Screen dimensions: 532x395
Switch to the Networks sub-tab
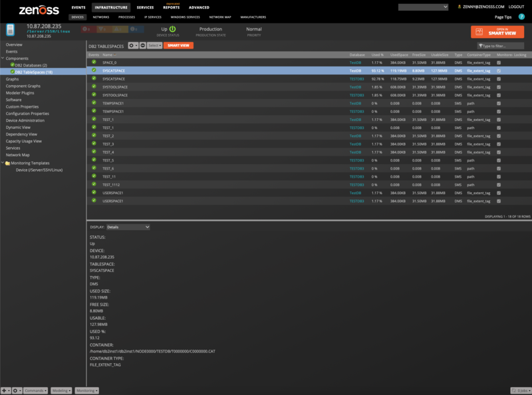(x=101, y=17)
